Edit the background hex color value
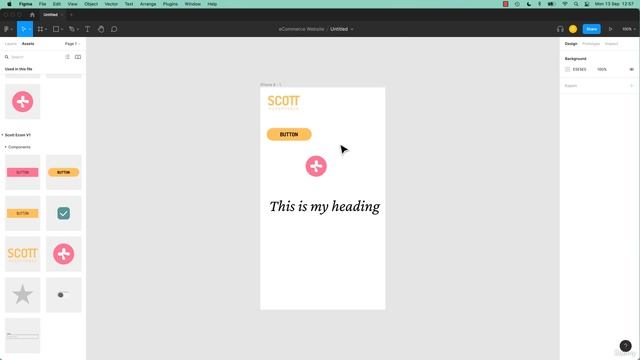This screenshot has width=640, height=360. coord(579,69)
